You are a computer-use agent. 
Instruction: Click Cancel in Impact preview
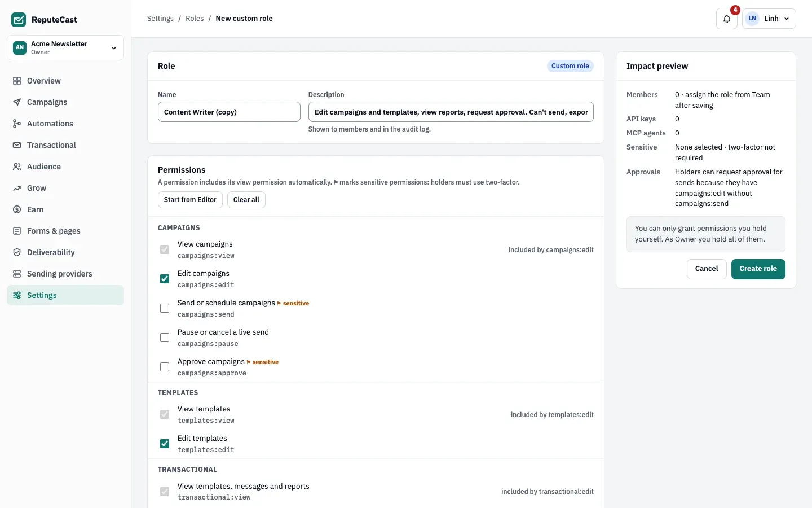tap(707, 269)
